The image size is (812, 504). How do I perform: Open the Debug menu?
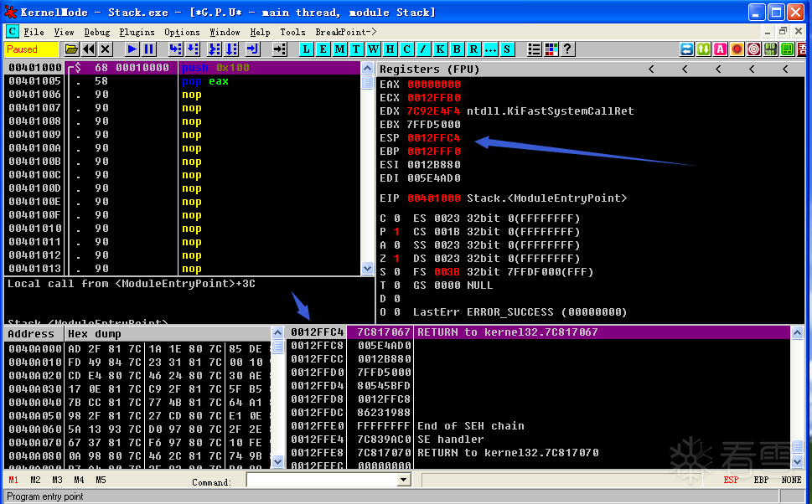[97, 32]
